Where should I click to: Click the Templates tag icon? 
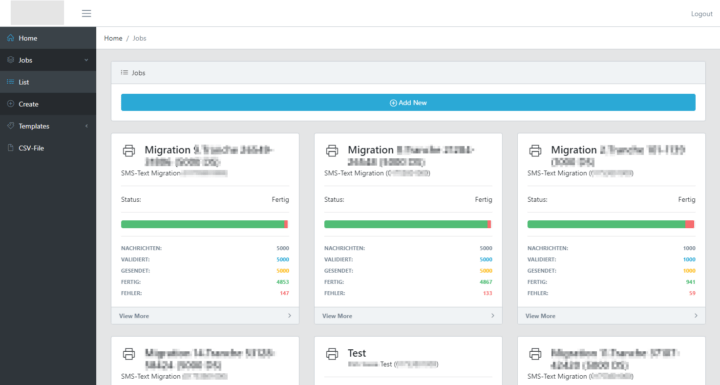click(11, 126)
